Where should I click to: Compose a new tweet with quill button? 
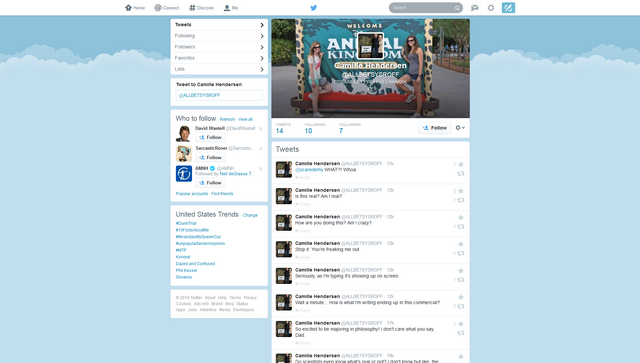508,8
